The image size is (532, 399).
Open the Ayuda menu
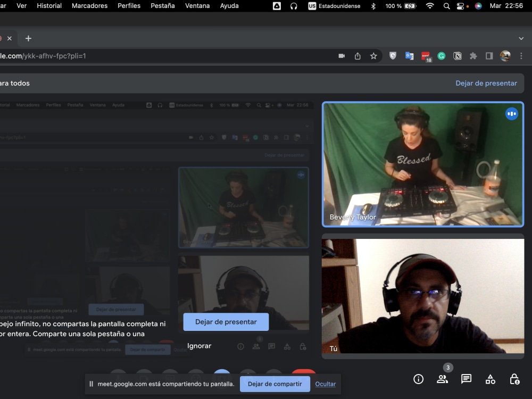click(x=229, y=6)
